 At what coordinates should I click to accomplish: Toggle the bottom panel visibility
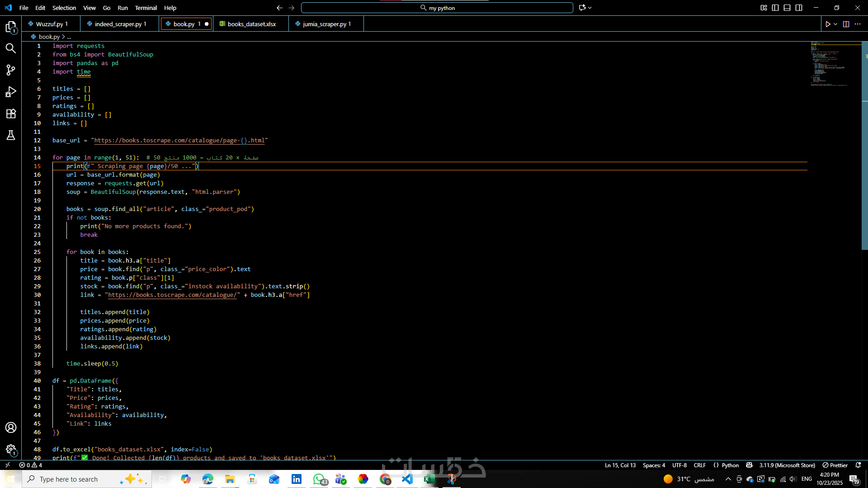[787, 8]
